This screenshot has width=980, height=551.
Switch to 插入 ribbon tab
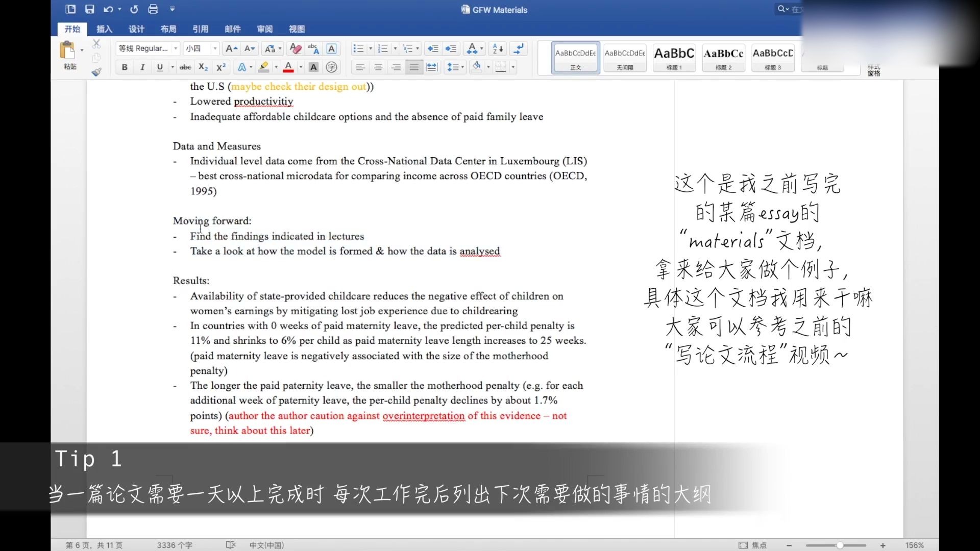pos(104,28)
